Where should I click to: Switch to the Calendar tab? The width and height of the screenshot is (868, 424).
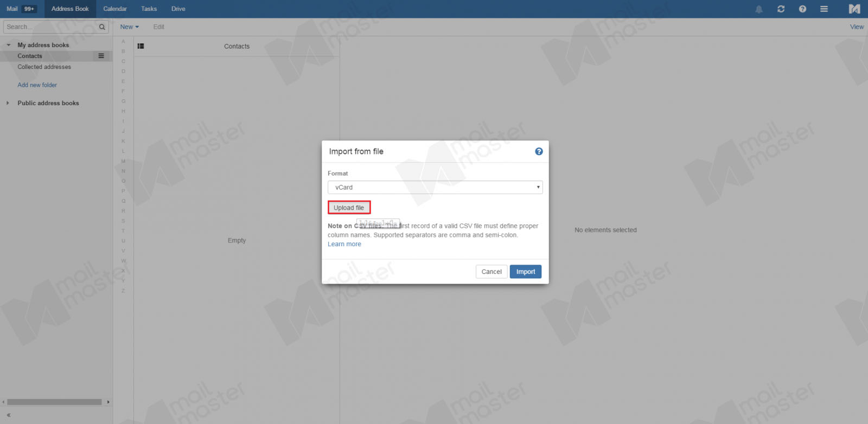coord(115,9)
